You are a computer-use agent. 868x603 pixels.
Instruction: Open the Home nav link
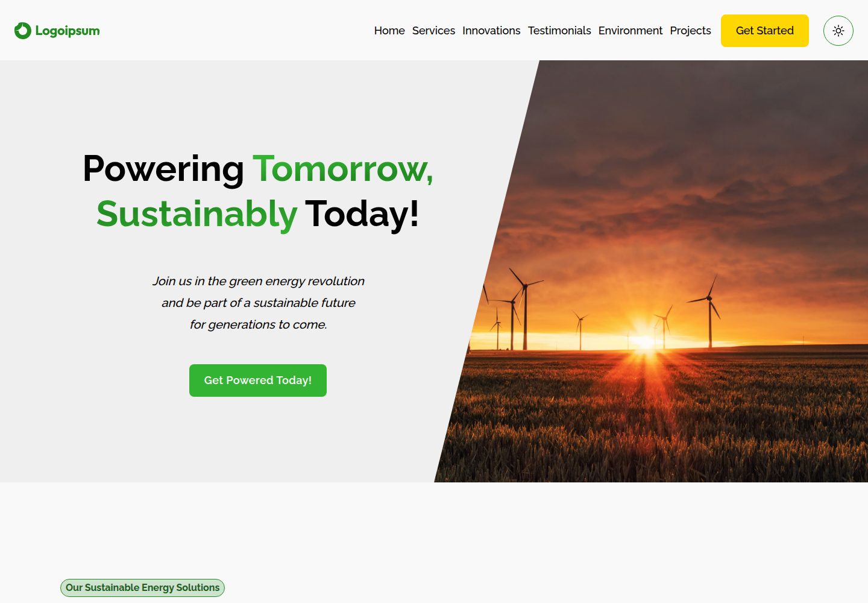[389, 31]
